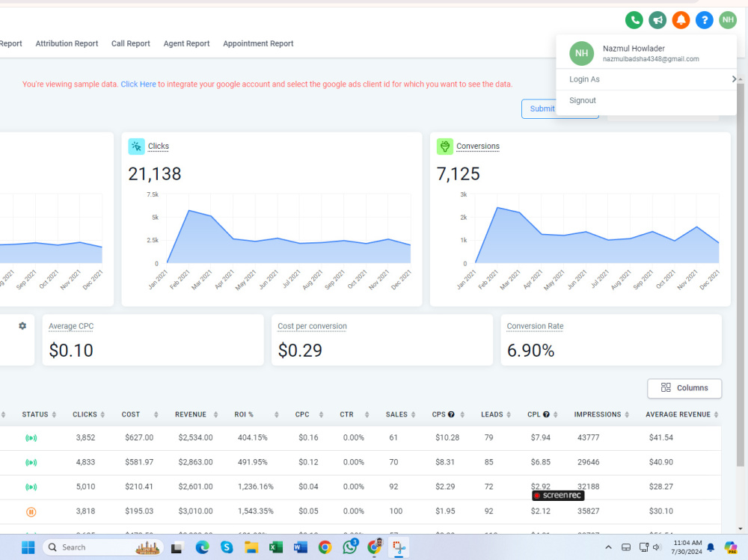The image size is (748, 560).
Task: Open File Explorer from taskbar
Action: click(x=251, y=547)
